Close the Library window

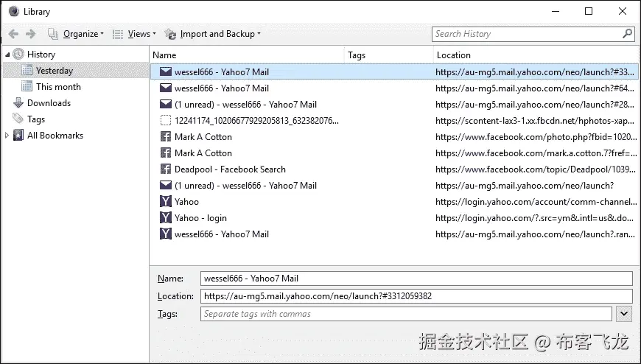[622, 11]
